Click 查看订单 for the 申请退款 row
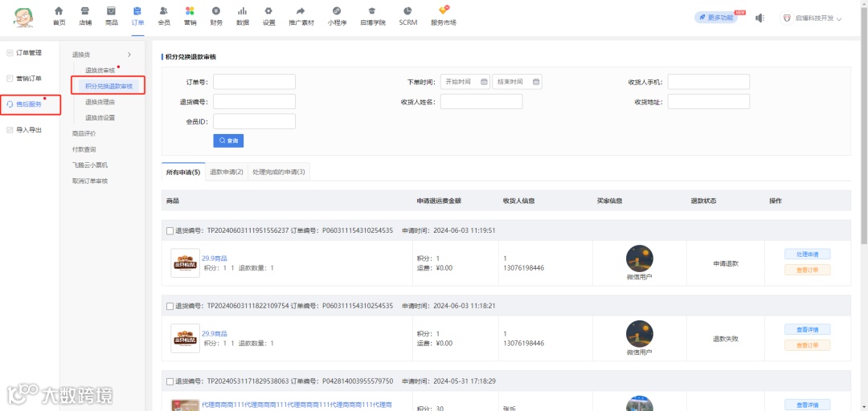Screen dimensions: 868x411 pyautogui.click(x=807, y=270)
